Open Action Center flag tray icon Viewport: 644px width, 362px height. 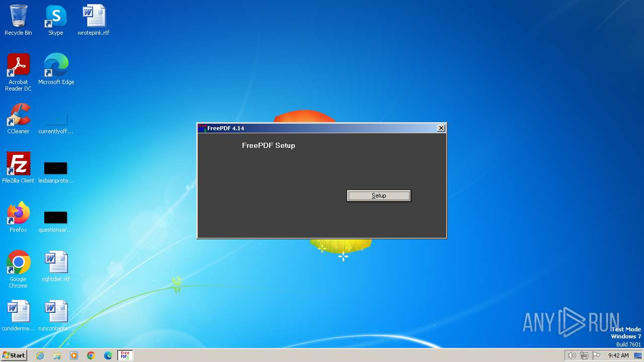[x=596, y=355]
